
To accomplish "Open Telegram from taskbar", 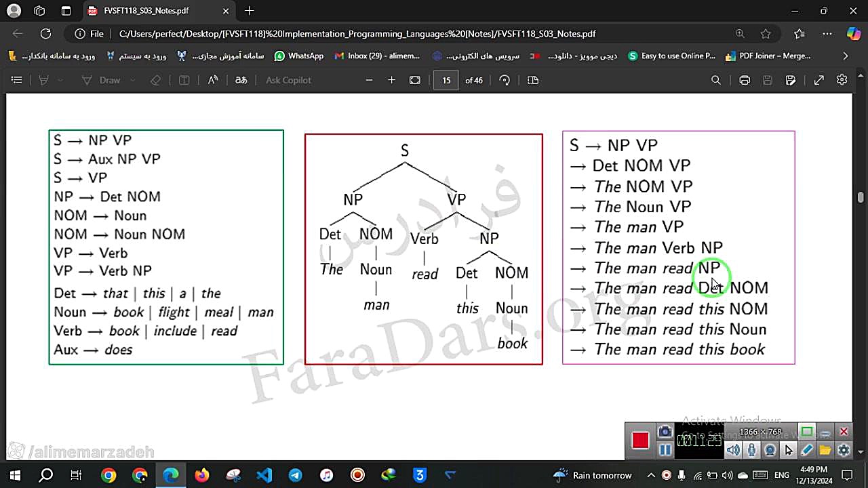I will coord(296,475).
